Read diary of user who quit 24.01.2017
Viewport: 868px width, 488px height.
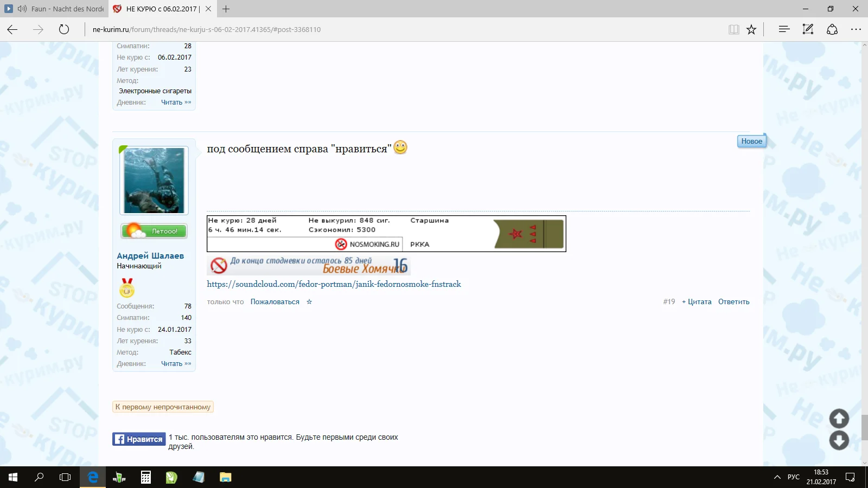point(176,364)
